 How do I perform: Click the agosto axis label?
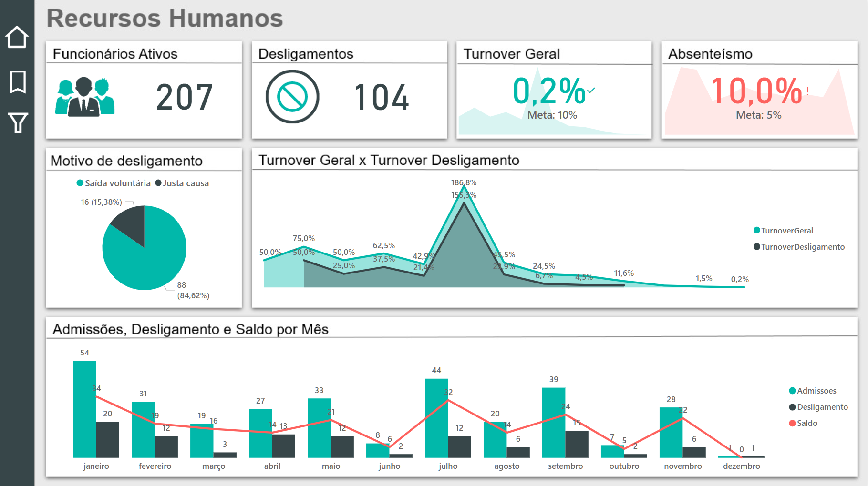(507, 466)
